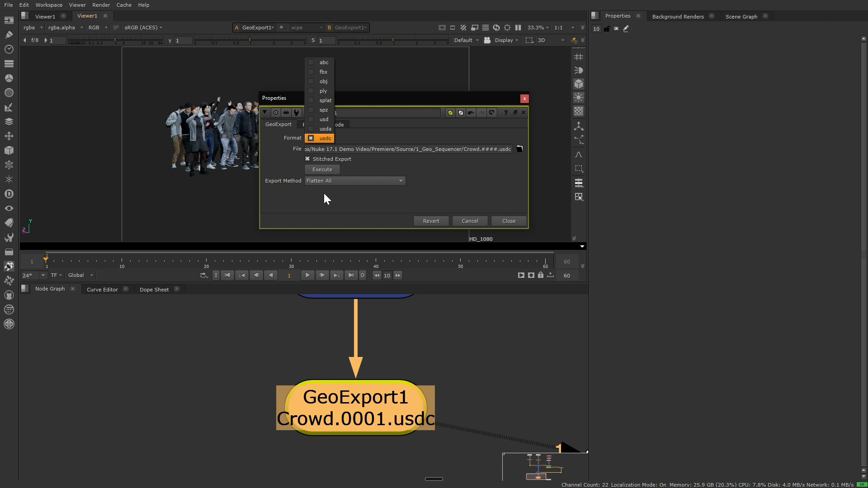Click the sun icon on the viewer's right strip
868x488 pixels.
coord(579,98)
